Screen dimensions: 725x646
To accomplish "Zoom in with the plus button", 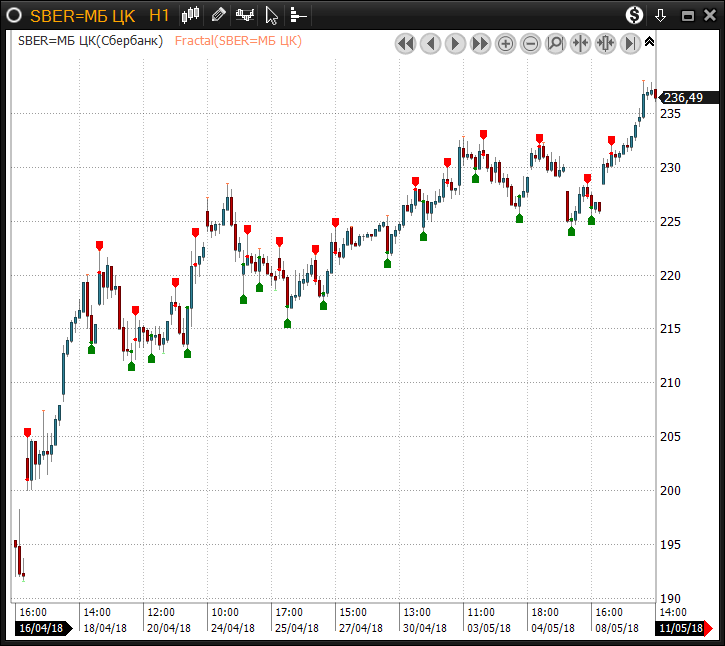I will pos(505,43).
